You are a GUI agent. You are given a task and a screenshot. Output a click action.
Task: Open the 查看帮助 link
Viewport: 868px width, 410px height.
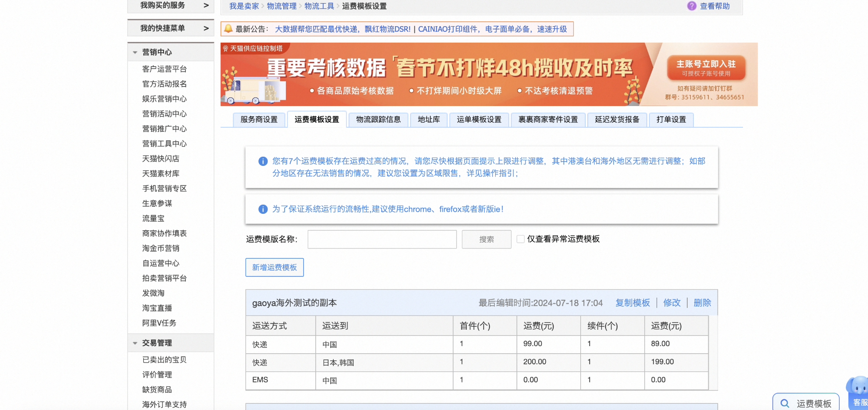point(715,6)
